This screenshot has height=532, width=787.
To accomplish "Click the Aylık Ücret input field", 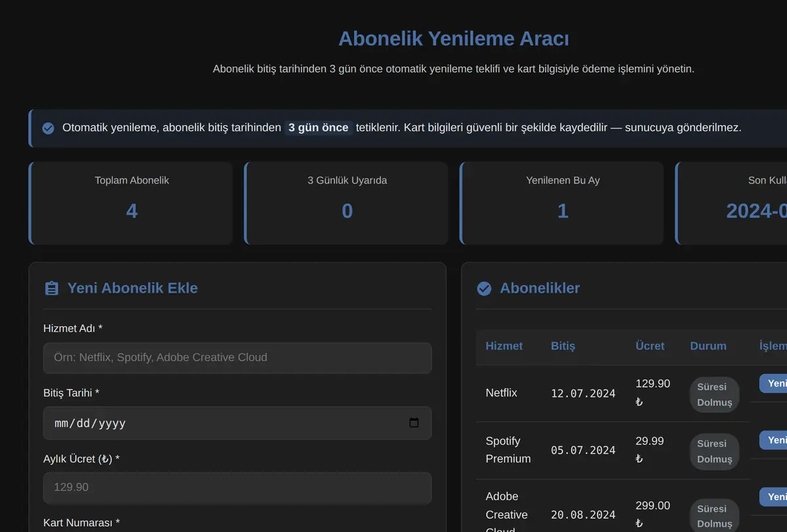I will pos(237,487).
